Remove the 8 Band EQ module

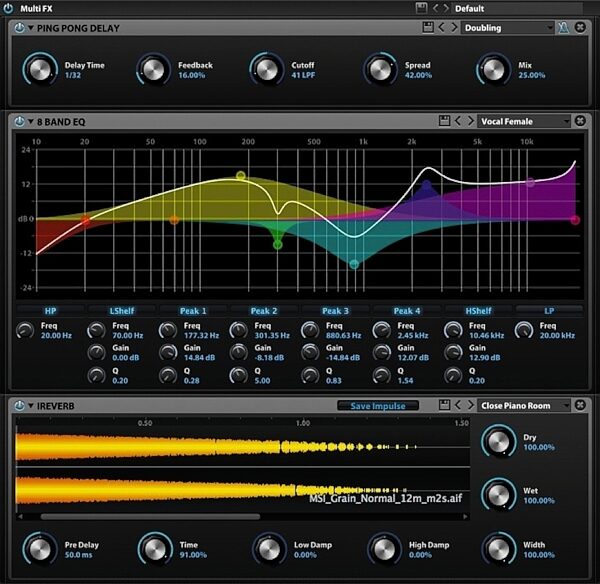point(580,121)
